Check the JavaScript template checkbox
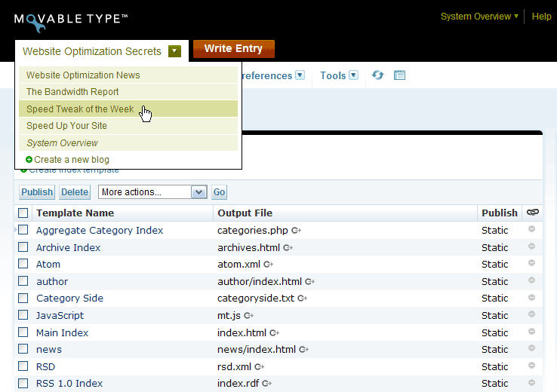Viewport: 557px width, 392px height. coord(23,315)
